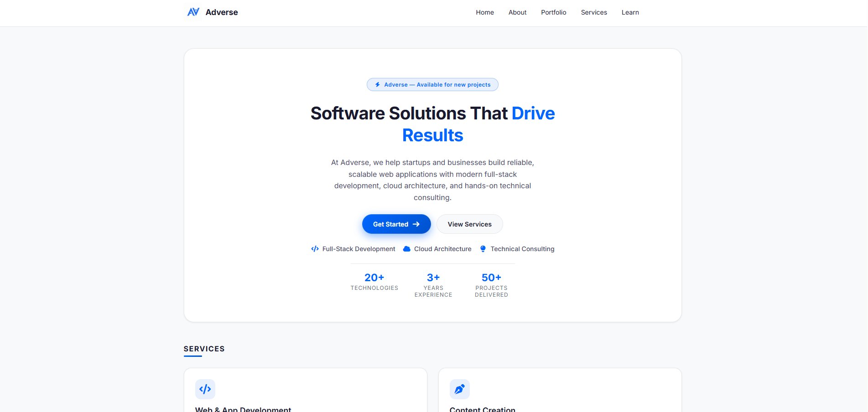Open View Services button
The width and height of the screenshot is (868, 412).
pyautogui.click(x=470, y=224)
